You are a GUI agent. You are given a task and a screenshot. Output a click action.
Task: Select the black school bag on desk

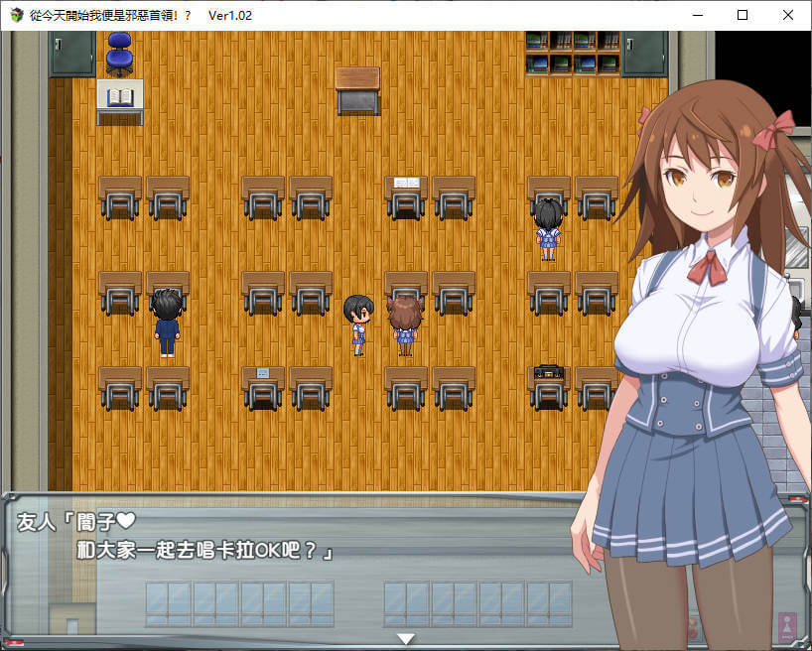click(x=549, y=374)
